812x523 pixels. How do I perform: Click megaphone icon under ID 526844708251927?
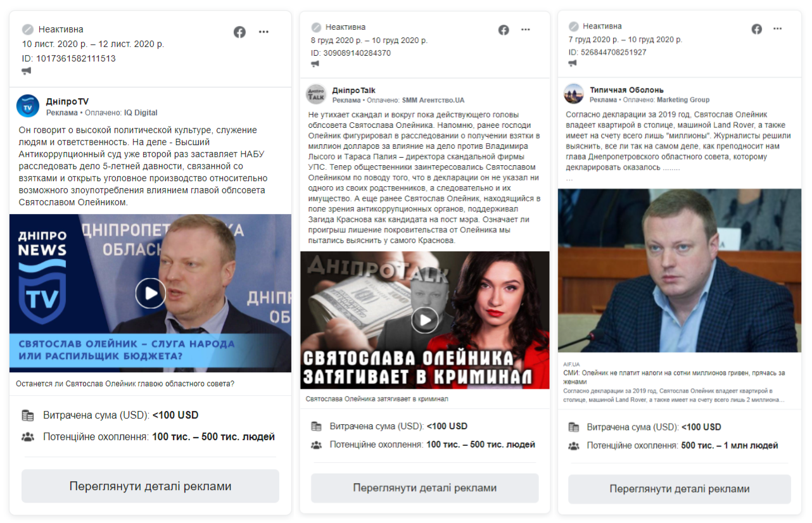[573, 63]
